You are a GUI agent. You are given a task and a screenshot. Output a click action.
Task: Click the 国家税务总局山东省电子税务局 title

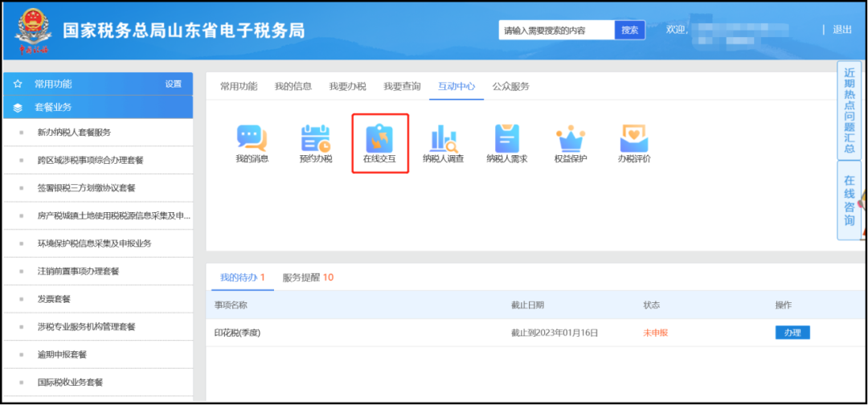pos(184,31)
